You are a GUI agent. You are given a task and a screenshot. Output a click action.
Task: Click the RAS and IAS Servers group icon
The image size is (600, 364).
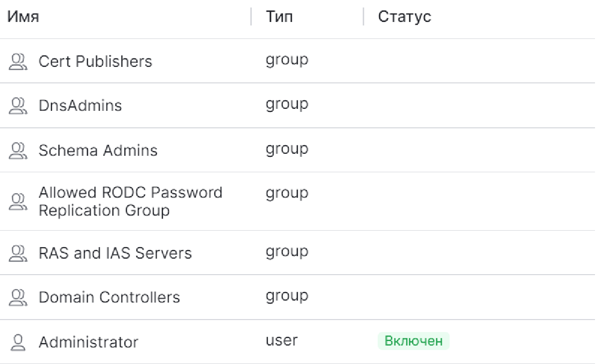click(x=18, y=253)
